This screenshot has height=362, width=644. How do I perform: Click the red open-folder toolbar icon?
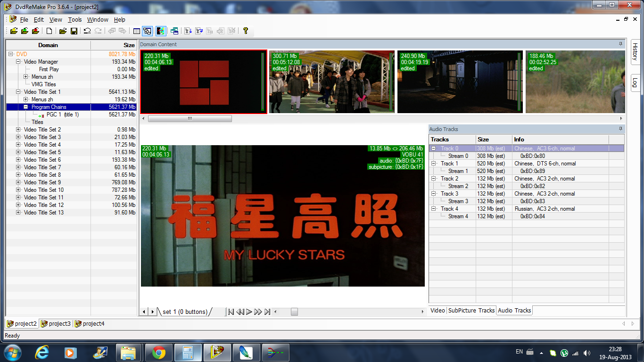[x=36, y=31]
